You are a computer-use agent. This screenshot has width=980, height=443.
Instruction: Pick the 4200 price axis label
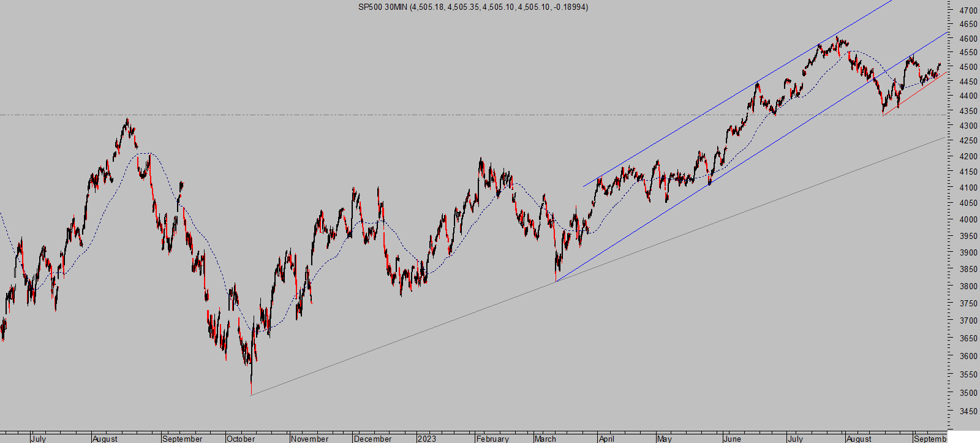[968, 156]
